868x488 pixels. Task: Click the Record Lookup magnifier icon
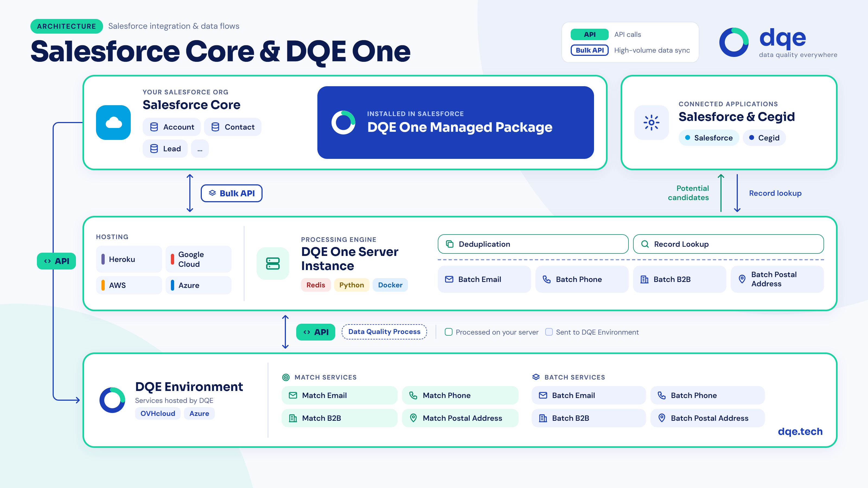[645, 244]
